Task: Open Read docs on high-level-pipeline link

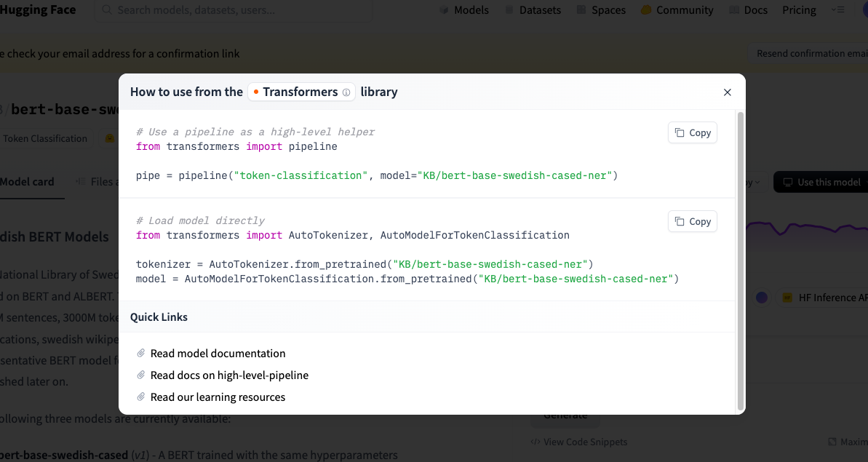Action: 229,375
